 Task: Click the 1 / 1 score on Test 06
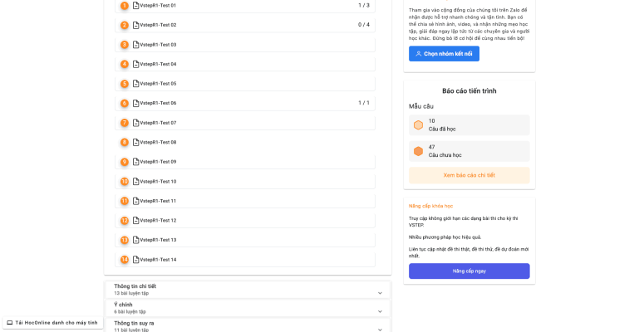point(364,103)
